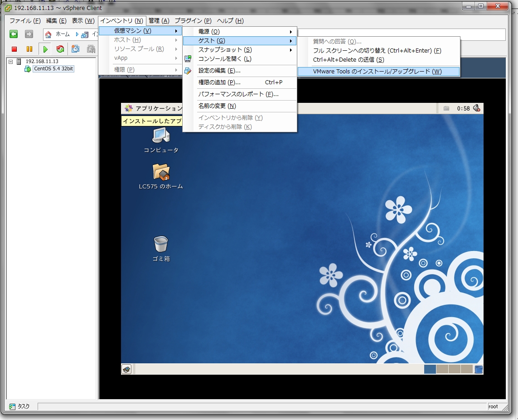Click the Reset VM icon
The image size is (518, 420).
point(60,49)
